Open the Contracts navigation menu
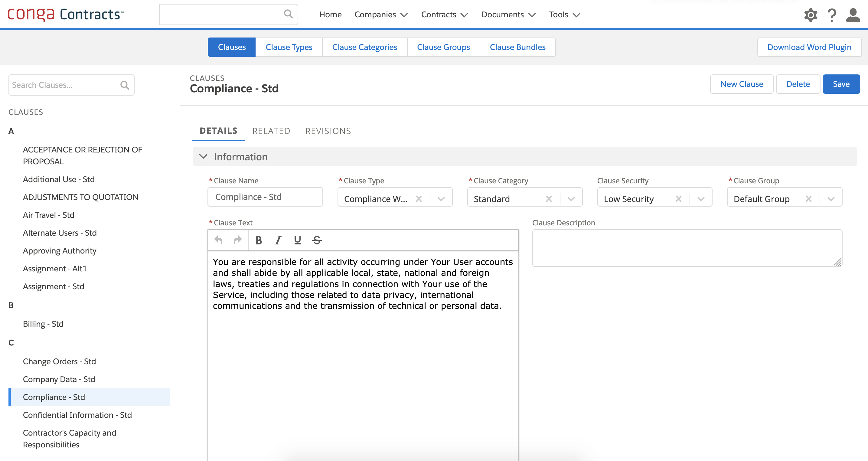 click(x=444, y=15)
